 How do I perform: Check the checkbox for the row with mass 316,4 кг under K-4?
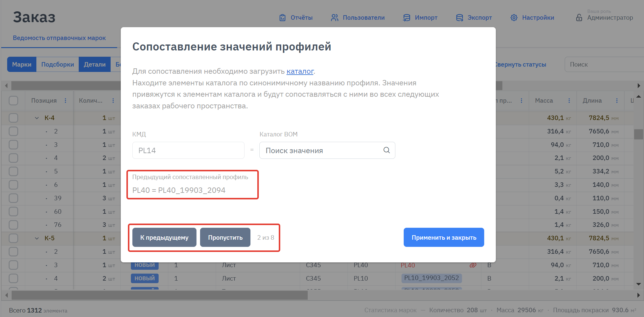(13, 131)
